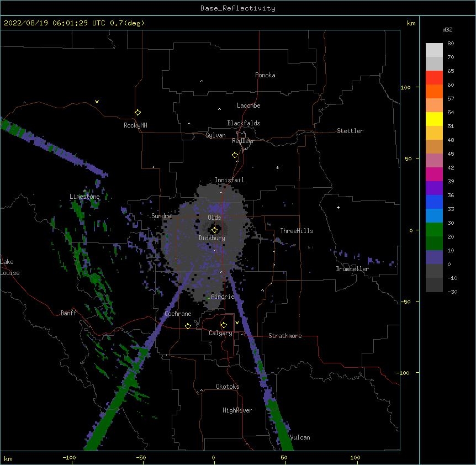Image resolution: width=476 pixels, height=465 pixels.
Task: Click the Cochrane city label
Action: point(178,314)
